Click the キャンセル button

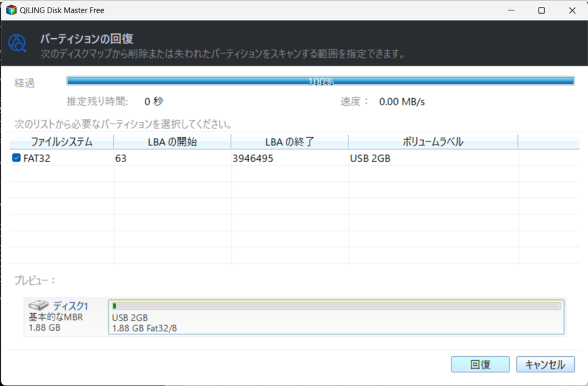[546, 364]
